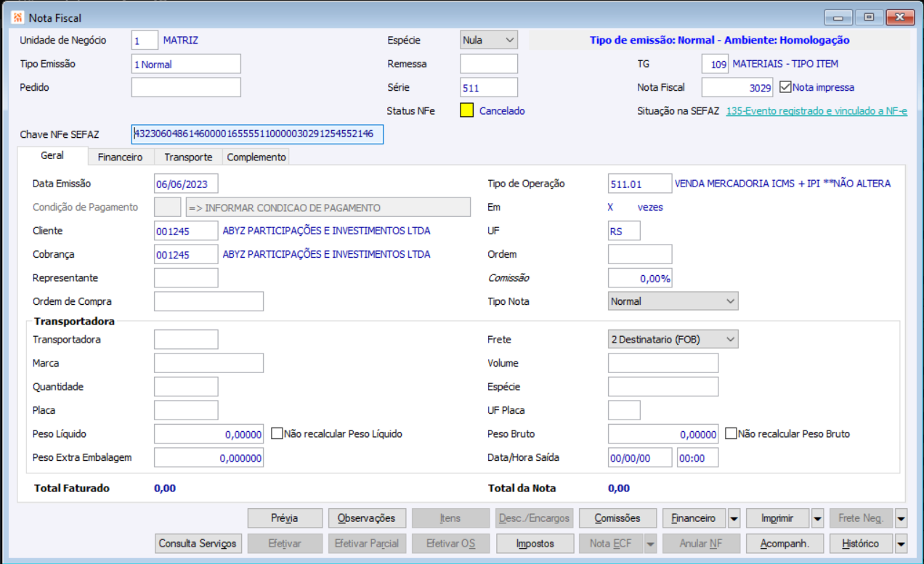The width and height of the screenshot is (924, 564).
Task: Click the Marca input field
Action: pos(209,363)
